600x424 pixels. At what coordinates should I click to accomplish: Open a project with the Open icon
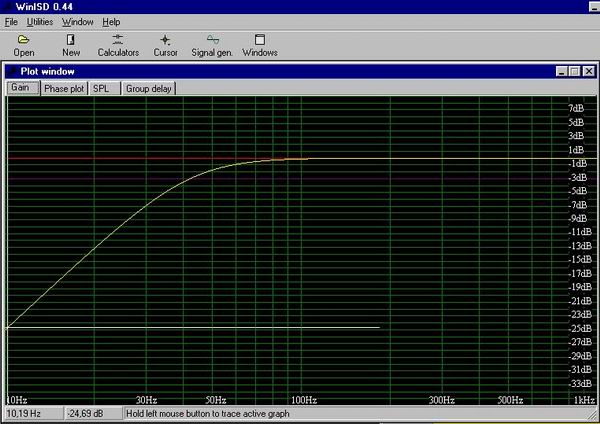(x=24, y=46)
